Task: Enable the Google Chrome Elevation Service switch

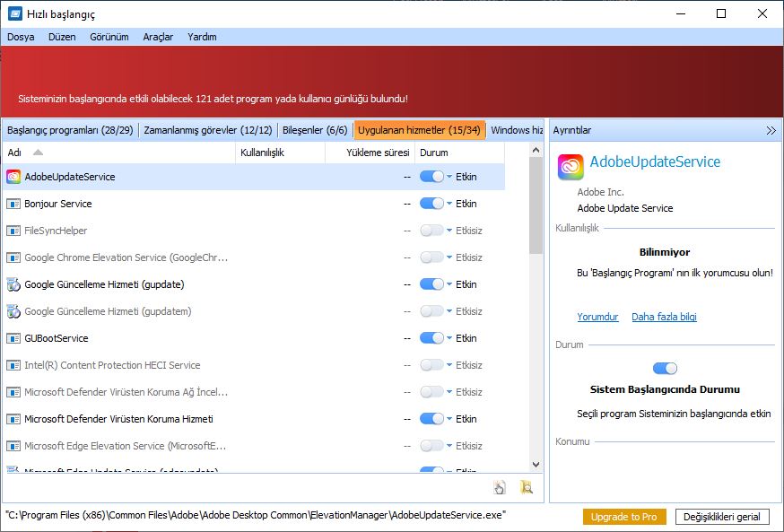Action: click(x=432, y=257)
